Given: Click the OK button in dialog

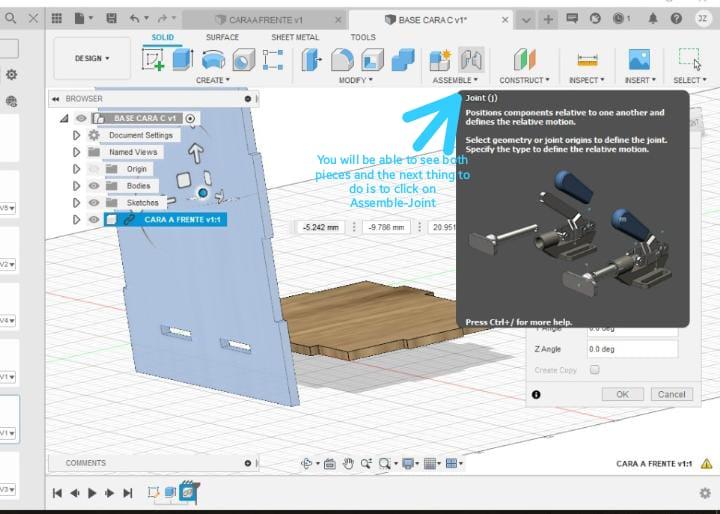Looking at the screenshot, I should pyautogui.click(x=623, y=394).
